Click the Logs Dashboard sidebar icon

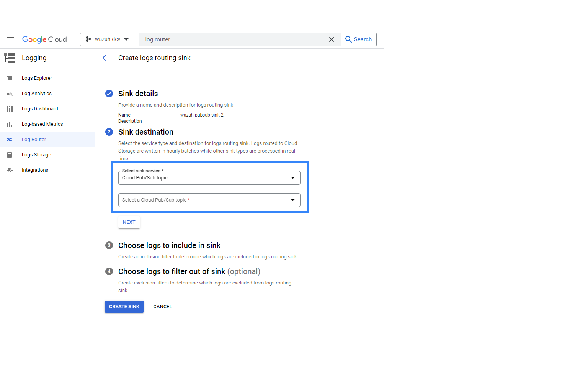pyautogui.click(x=10, y=109)
